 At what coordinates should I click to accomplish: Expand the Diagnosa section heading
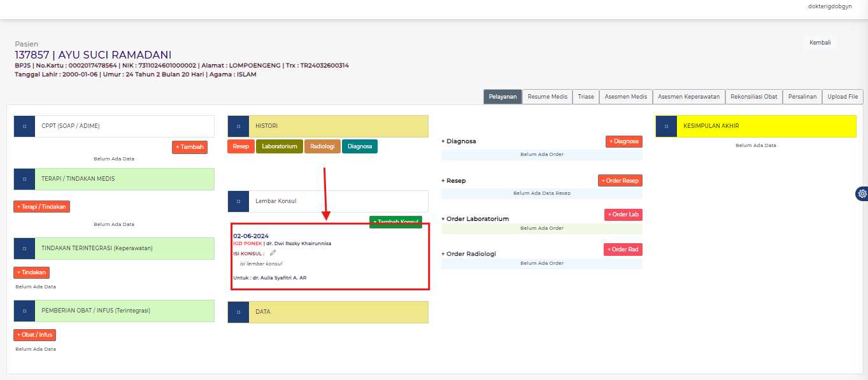pyautogui.click(x=459, y=141)
